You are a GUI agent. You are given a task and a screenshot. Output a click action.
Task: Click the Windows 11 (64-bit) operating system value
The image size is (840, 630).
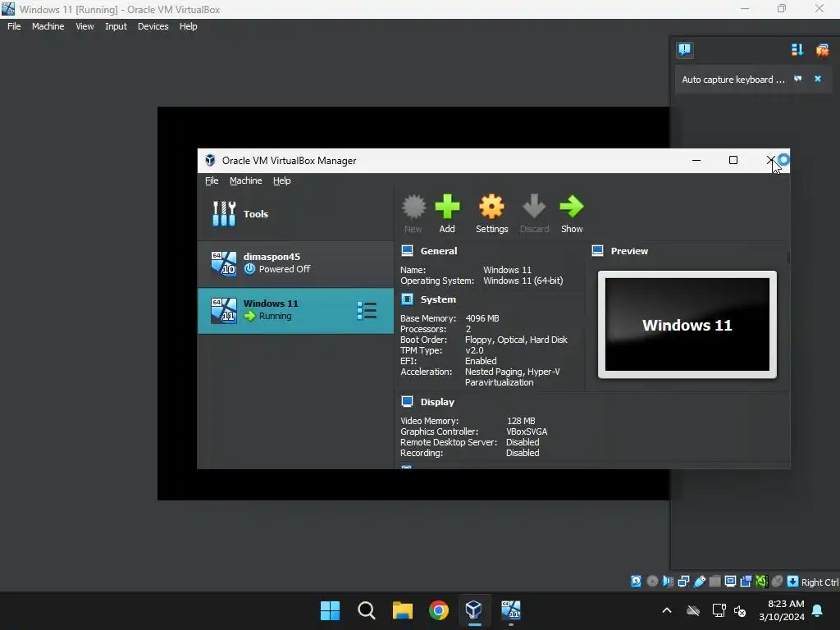523,281
